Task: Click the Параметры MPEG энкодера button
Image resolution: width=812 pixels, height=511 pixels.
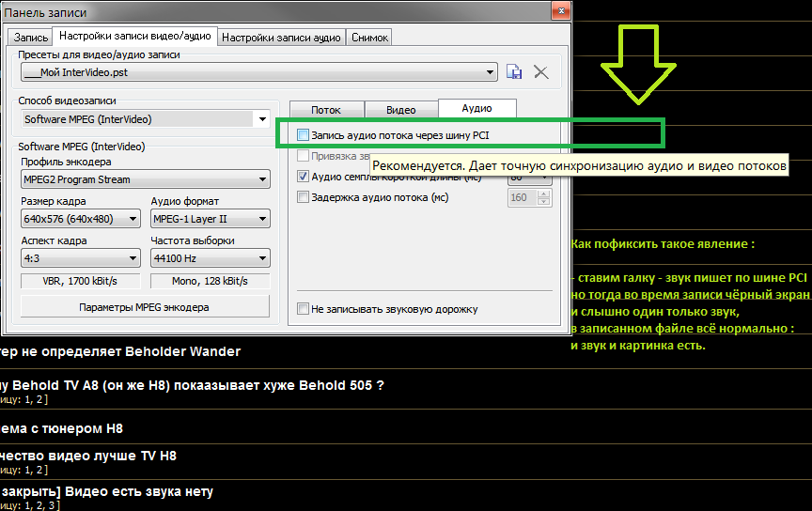Action: point(144,307)
